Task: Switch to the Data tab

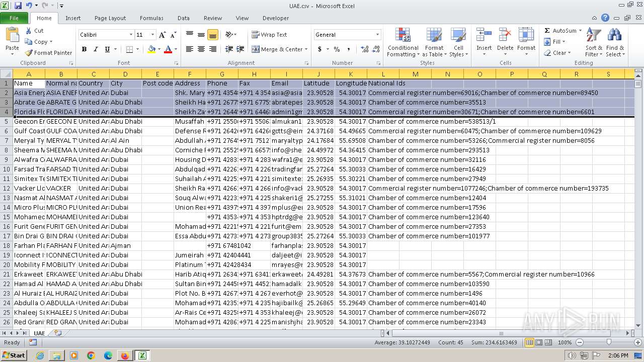Action: [x=184, y=18]
